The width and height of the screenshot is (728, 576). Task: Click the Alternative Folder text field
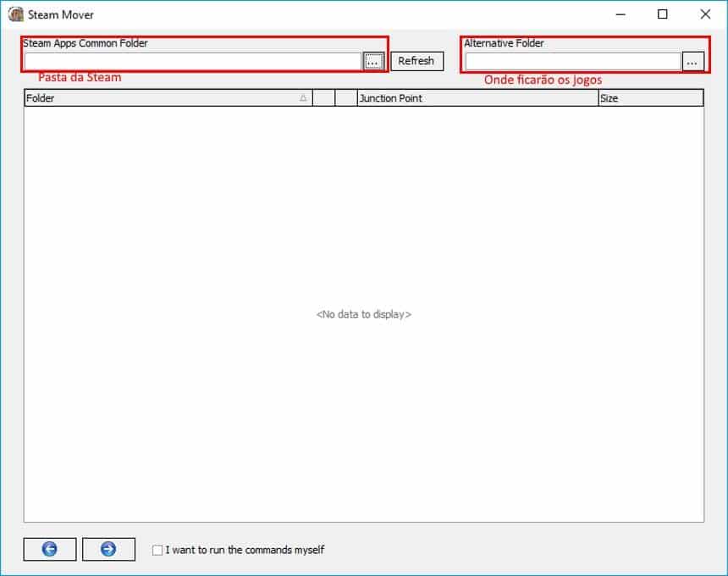pyautogui.click(x=573, y=61)
